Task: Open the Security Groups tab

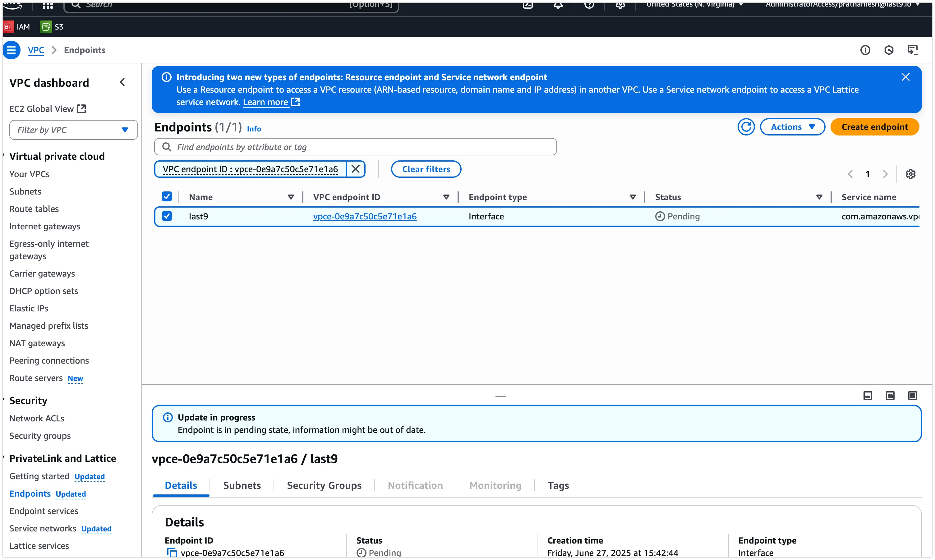Action: (x=324, y=485)
